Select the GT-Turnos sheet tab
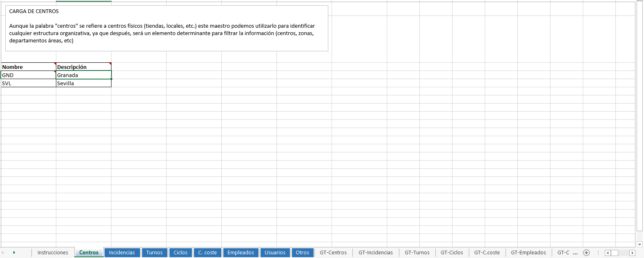 (x=417, y=253)
